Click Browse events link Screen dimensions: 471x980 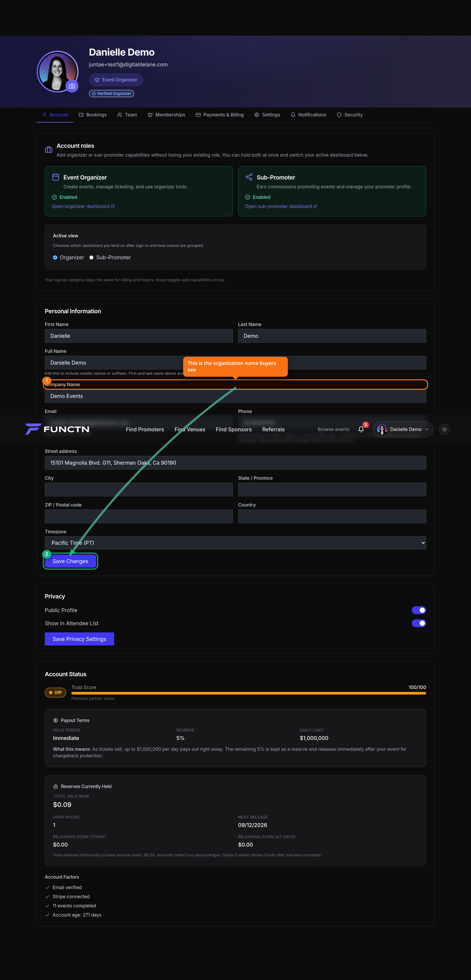(x=333, y=430)
